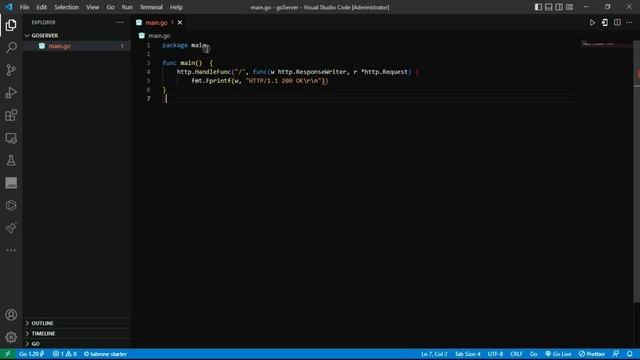
Task: Open the Explorer view in activity bar
Action: coord(11,25)
